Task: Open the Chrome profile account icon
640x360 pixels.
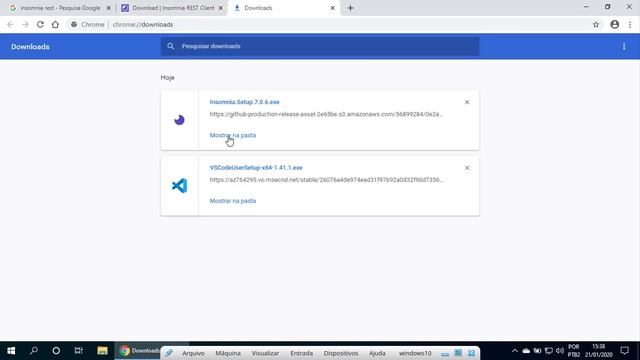Action: tap(615, 24)
